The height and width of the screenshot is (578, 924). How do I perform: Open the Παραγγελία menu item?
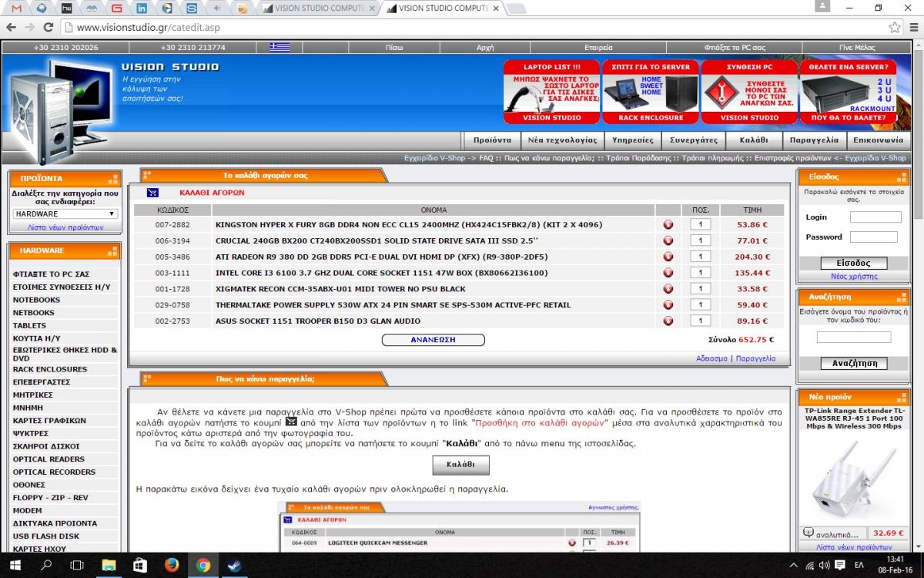815,140
